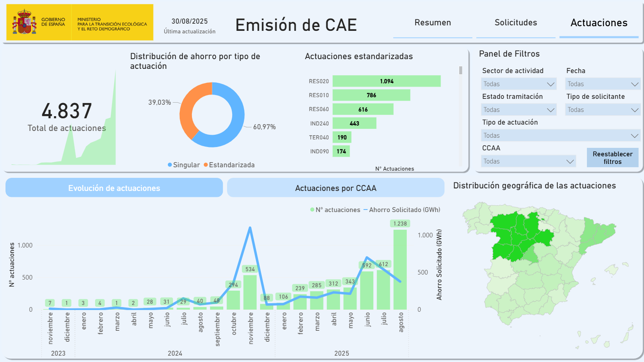Viewport: 644px width, 362px height.
Task: Click the Nº actuaciones legend entry
Action: pyautogui.click(x=335, y=210)
